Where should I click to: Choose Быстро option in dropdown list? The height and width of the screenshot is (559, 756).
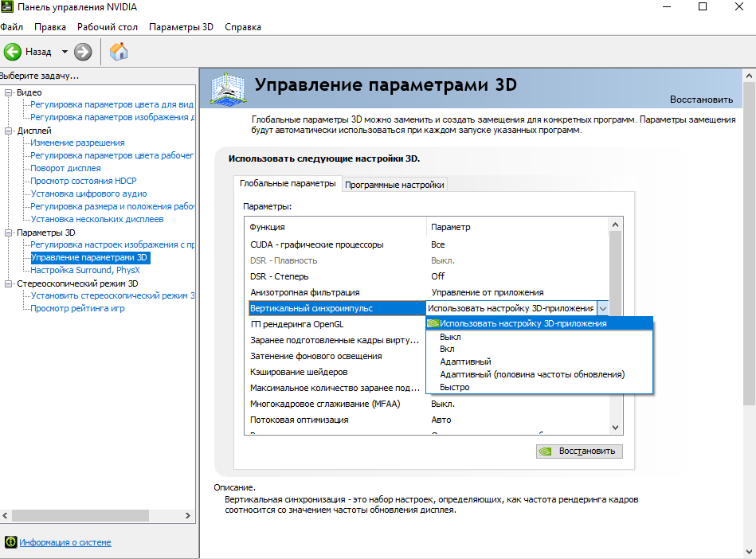click(x=539, y=387)
